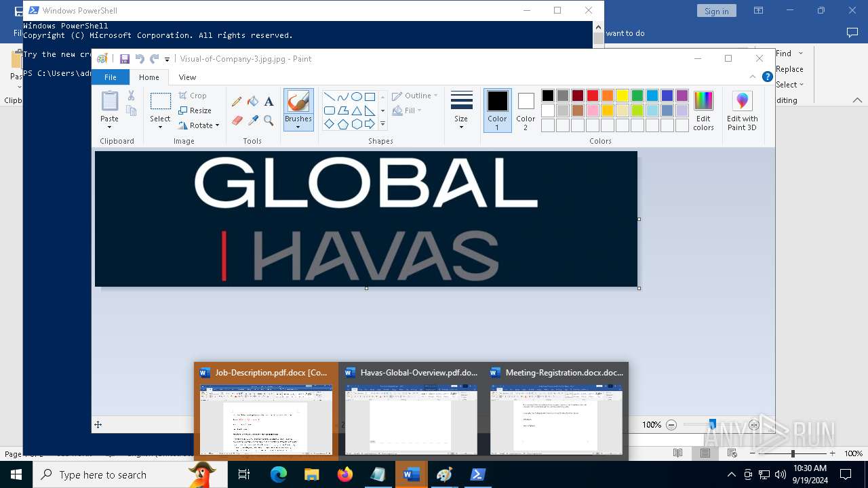Viewport: 868px width, 488px height.
Task: Click Redo arrow in Paint title bar
Action: click(x=154, y=59)
